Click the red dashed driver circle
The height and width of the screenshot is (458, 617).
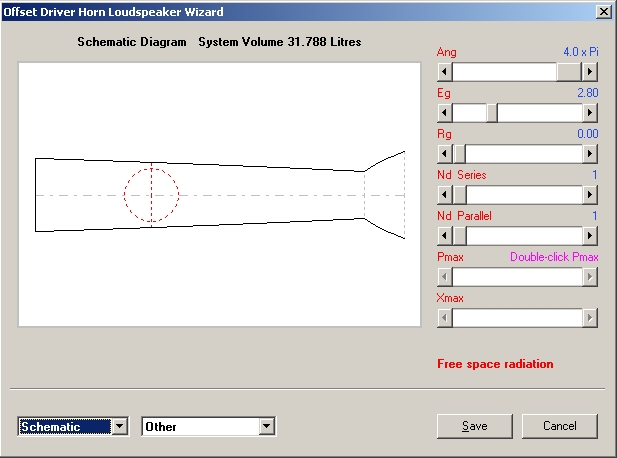point(151,195)
